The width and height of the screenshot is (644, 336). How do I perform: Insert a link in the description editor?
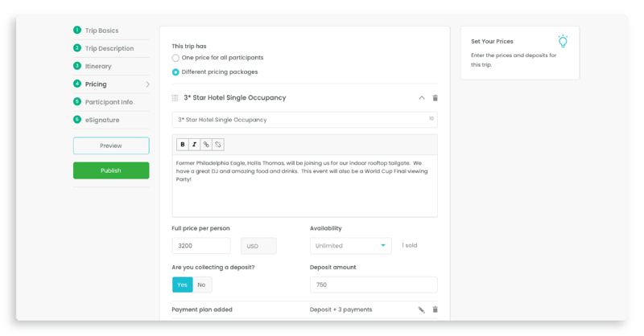(x=206, y=145)
